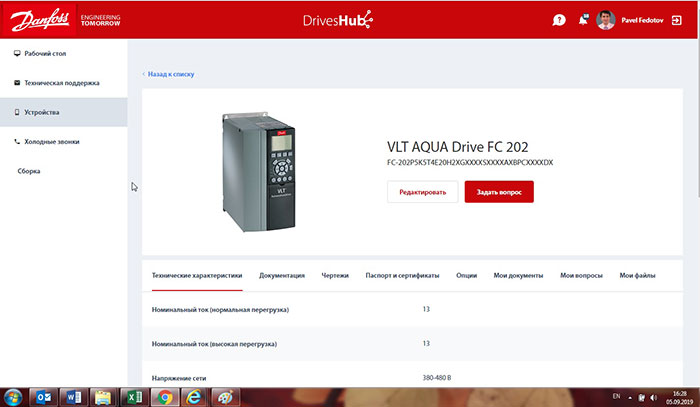700x407 pixels.
Task: Open the notifications bell icon
Action: (583, 20)
